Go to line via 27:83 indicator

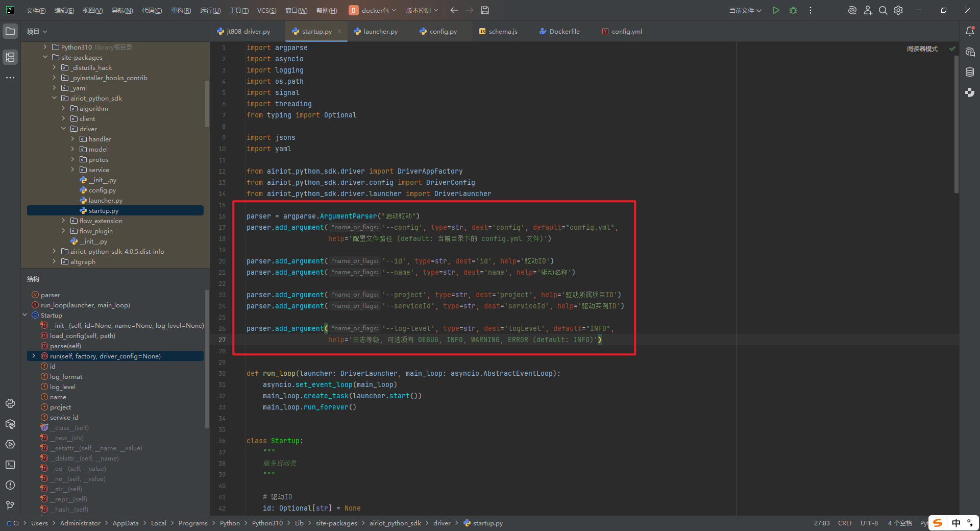(822, 523)
